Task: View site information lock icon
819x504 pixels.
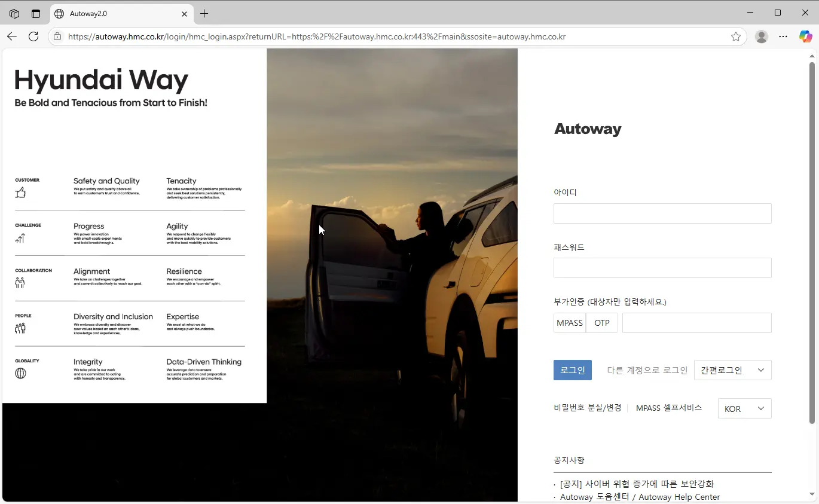Action: pos(57,36)
